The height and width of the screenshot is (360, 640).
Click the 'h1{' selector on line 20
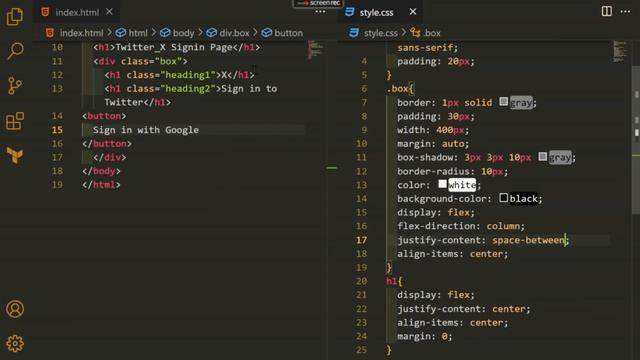(394, 281)
